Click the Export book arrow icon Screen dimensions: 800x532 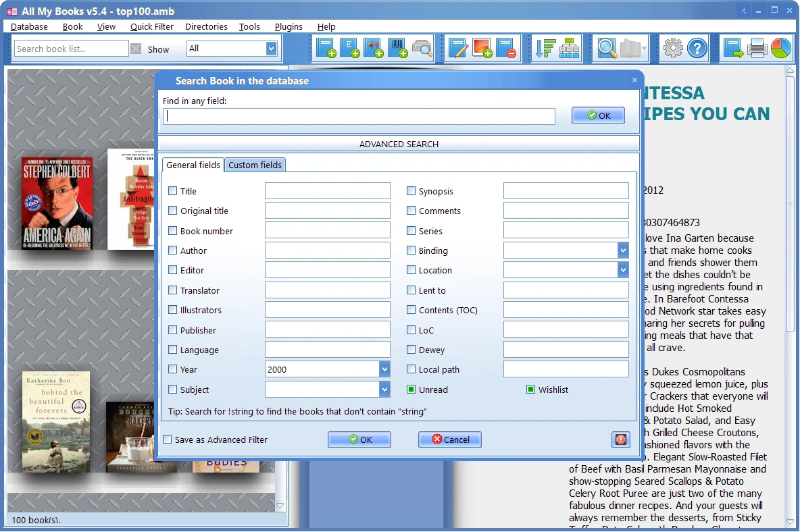[x=733, y=49]
